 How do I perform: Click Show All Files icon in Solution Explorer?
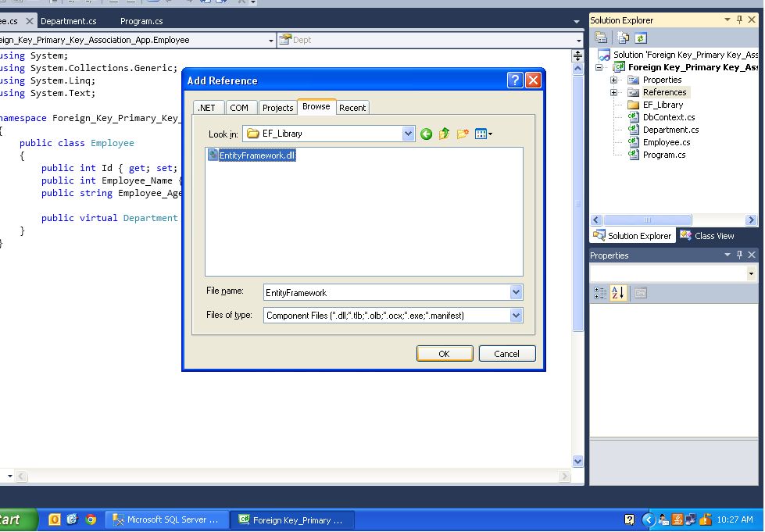tap(623, 37)
